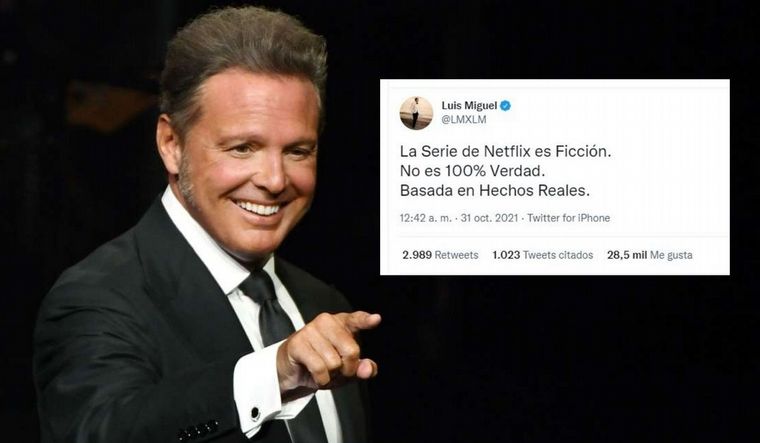Image resolution: width=760 pixels, height=443 pixels.
Task: Click the black cufflink on the white cuff
Action: (255, 413)
